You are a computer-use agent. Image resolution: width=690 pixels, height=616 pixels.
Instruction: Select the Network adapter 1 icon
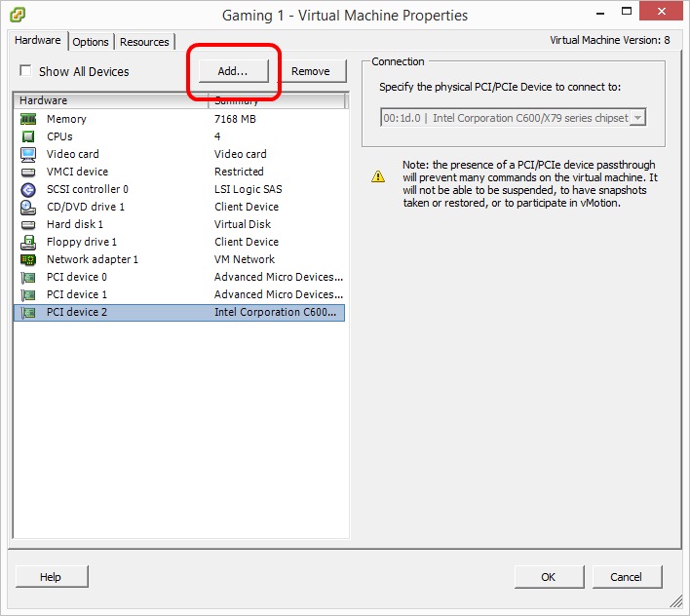click(x=28, y=259)
